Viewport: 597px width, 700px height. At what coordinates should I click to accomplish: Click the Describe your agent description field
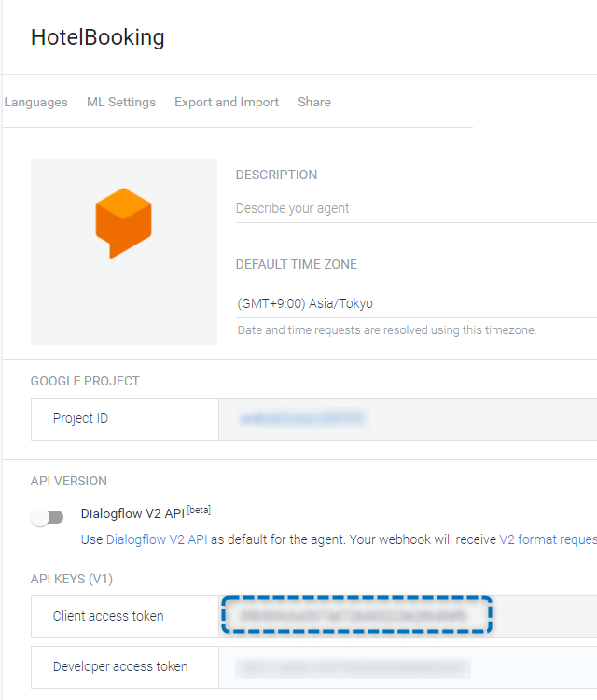pos(416,208)
